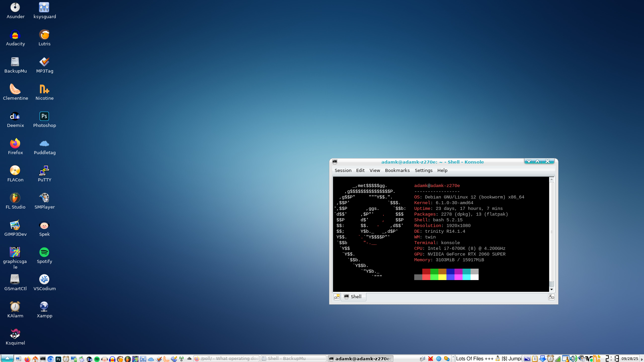Select the Photoshop desktop icon

pyautogui.click(x=44, y=117)
